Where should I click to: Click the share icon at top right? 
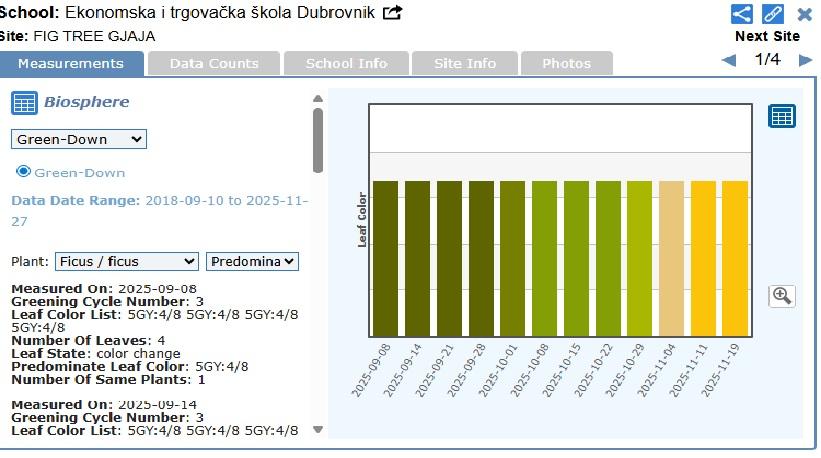click(x=741, y=14)
